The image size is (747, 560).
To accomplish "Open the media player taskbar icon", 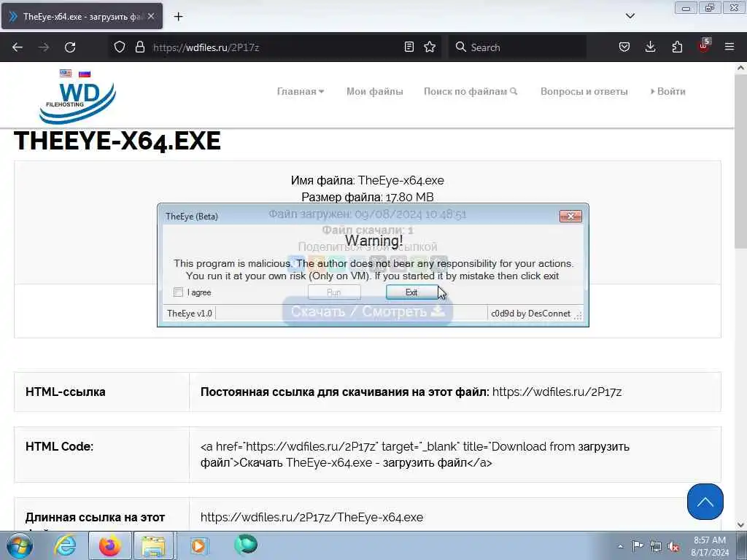I will tap(198, 545).
